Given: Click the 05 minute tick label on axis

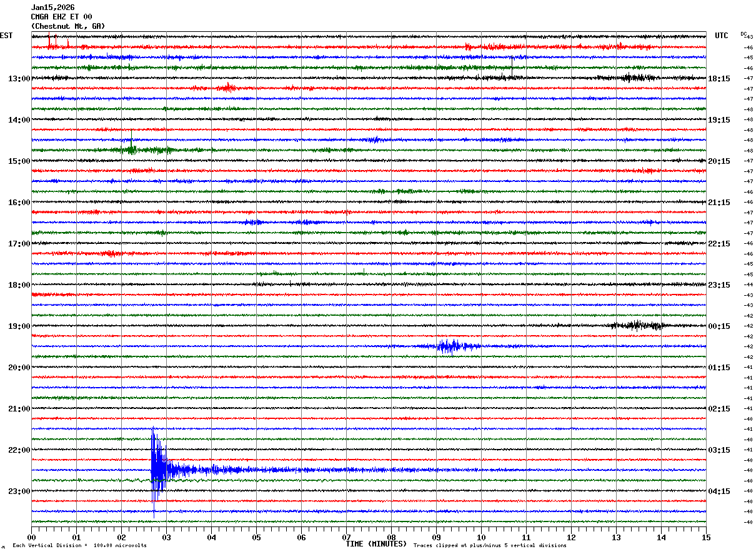Looking at the screenshot, I should (x=256, y=538).
